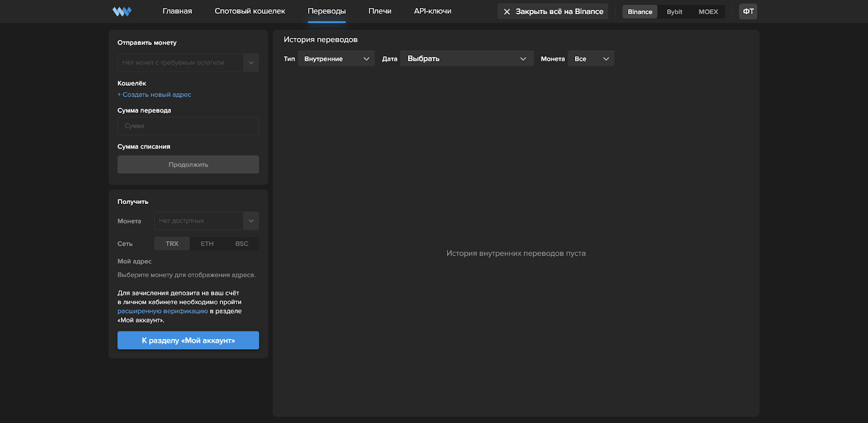Open the ФТ user profile badge
This screenshot has width=868, height=423.
(x=748, y=11)
